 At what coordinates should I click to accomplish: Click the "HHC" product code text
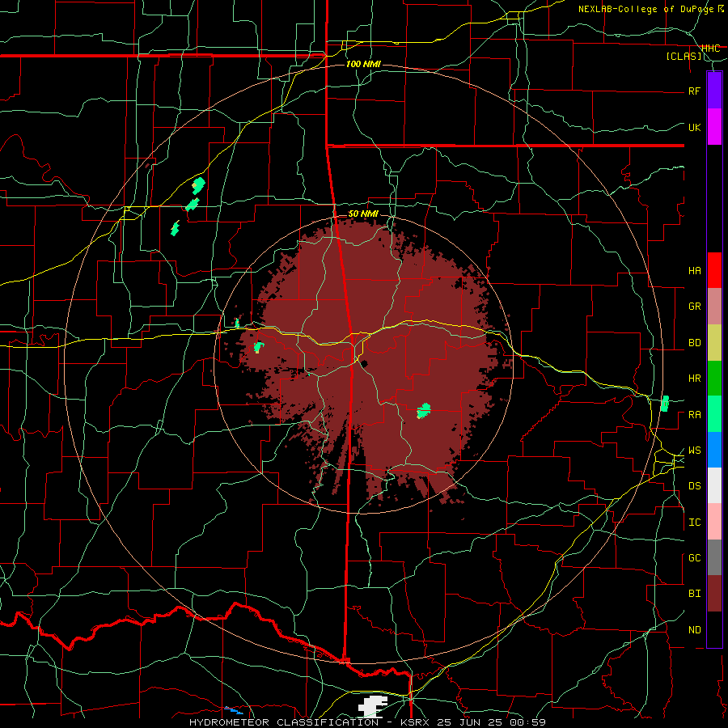pyautogui.click(x=711, y=49)
